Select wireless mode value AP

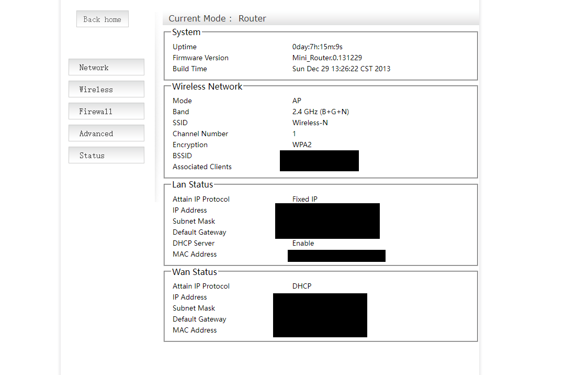pos(297,101)
